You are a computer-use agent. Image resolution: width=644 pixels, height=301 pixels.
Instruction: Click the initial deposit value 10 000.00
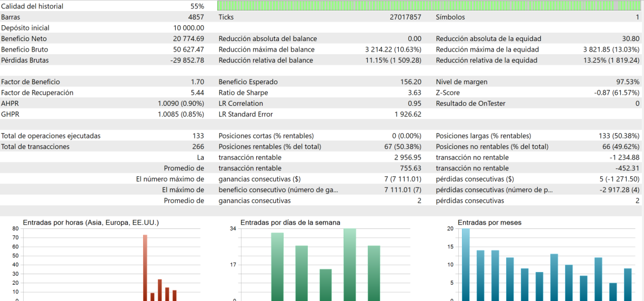[x=188, y=28]
